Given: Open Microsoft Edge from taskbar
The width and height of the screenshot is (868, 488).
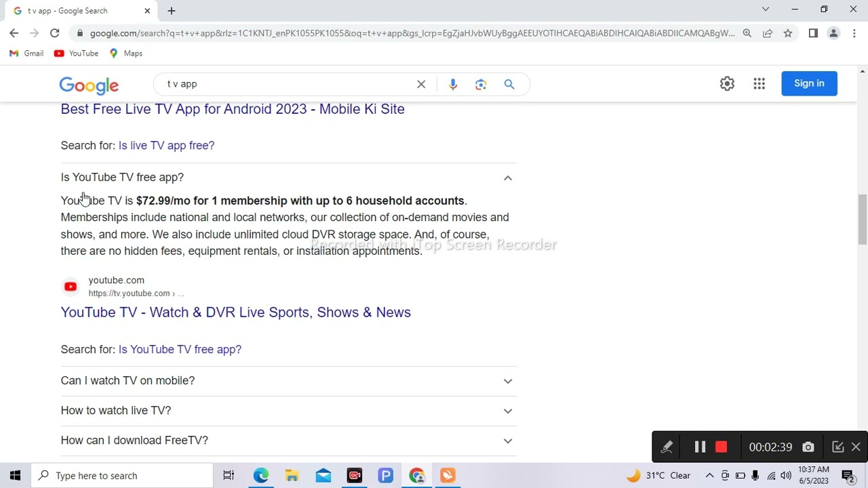Looking at the screenshot, I should point(261,476).
